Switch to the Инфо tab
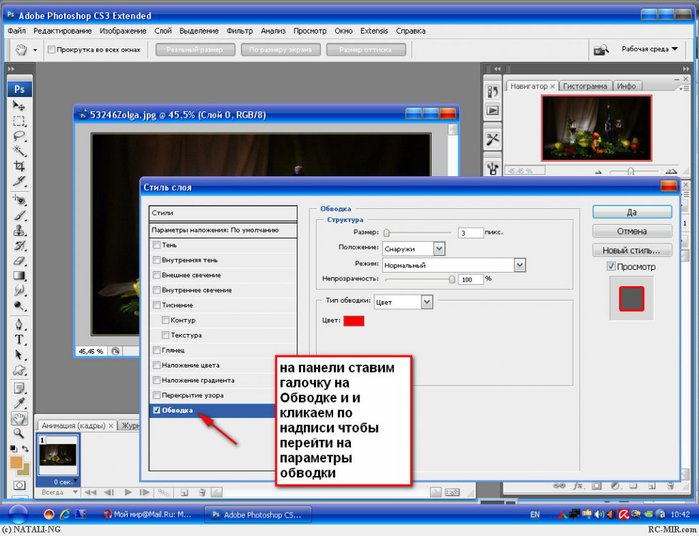This screenshot has height=536, width=699. 626,86
